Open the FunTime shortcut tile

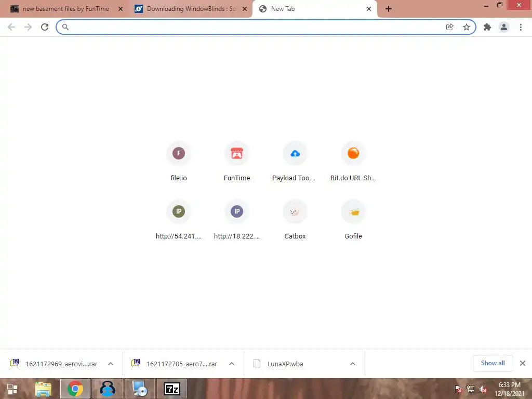237,162
